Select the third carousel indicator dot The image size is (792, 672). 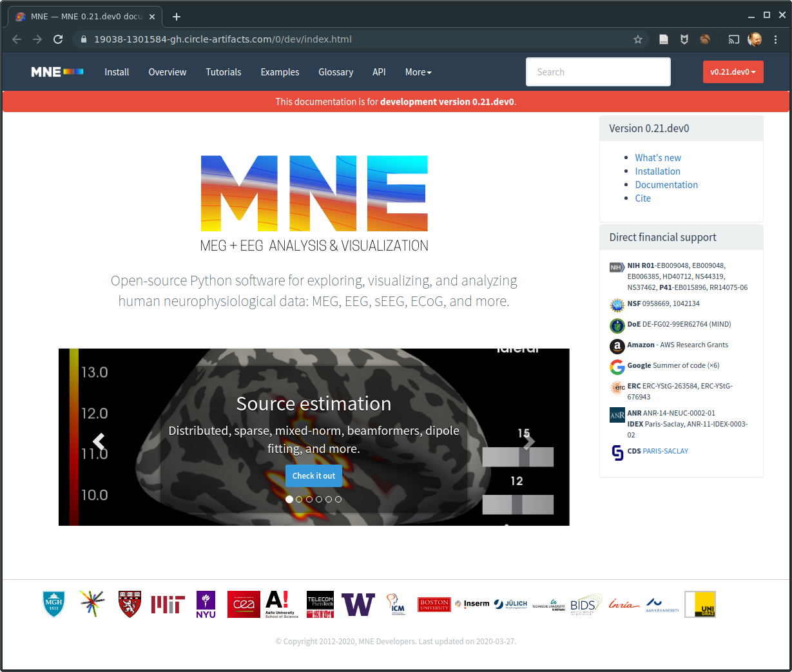(x=309, y=499)
